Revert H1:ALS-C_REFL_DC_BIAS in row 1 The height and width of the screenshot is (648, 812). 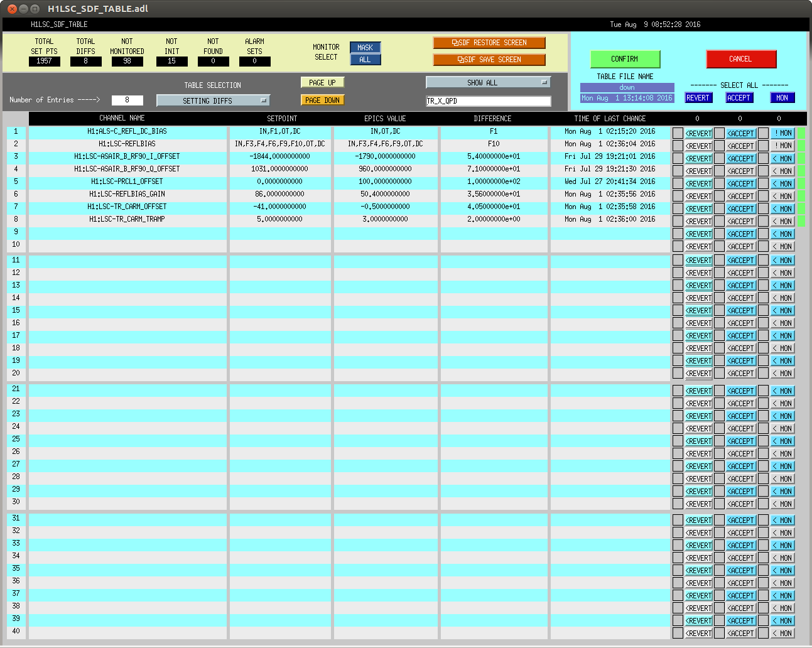tap(698, 134)
